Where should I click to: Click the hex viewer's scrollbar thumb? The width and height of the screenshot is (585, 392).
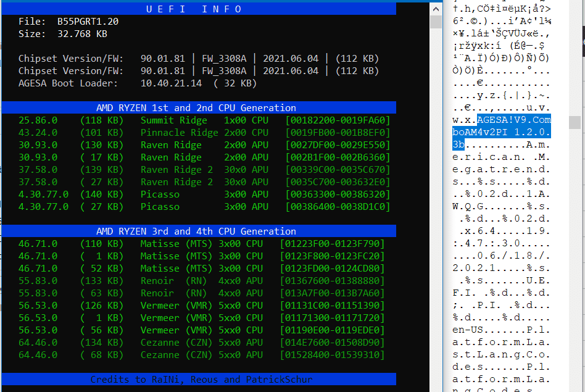pos(575,122)
